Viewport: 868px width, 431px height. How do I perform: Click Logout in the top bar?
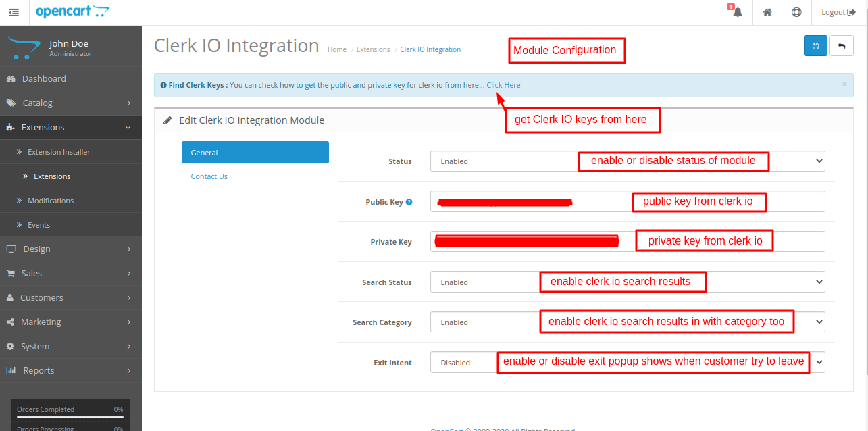pos(838,12)
